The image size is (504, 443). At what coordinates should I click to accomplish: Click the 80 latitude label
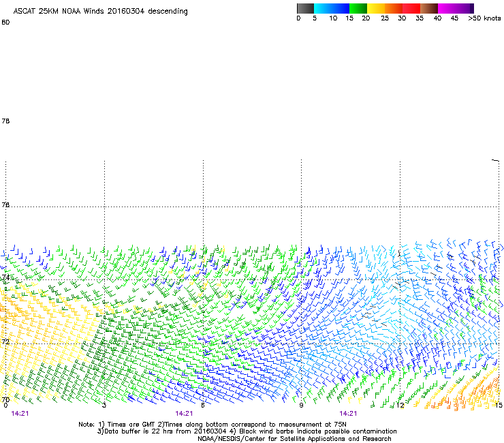tap(5, 22)
